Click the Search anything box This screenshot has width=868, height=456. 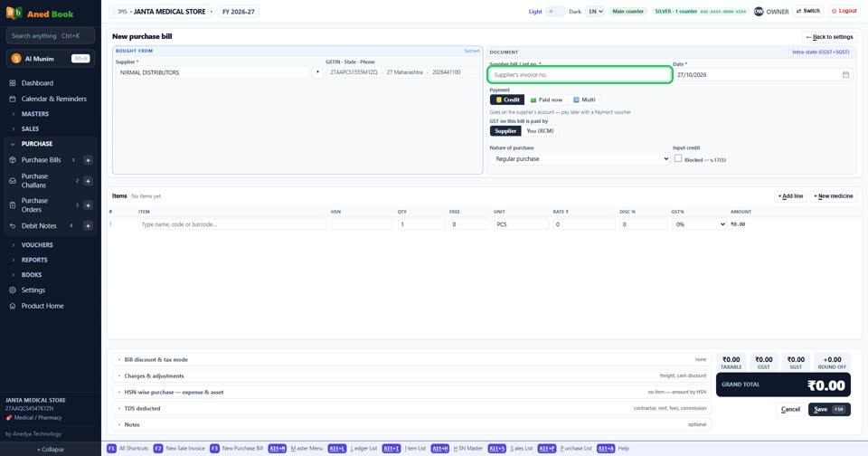click(x=51, y=36)
